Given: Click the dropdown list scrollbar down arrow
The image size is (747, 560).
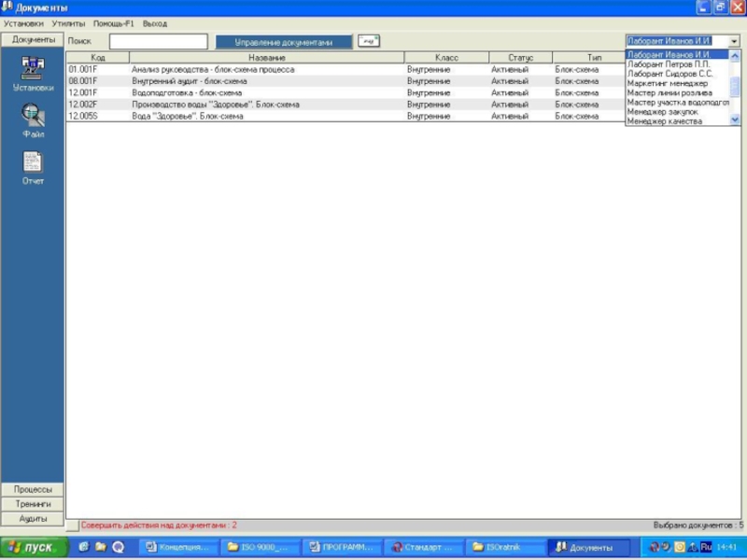Looking at the screenshot, I should tap(735, 120).
